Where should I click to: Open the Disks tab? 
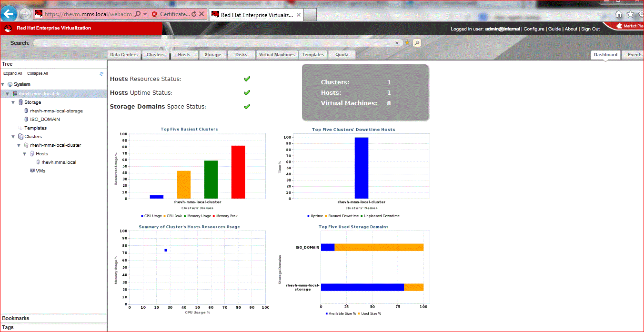pos(241,55)
